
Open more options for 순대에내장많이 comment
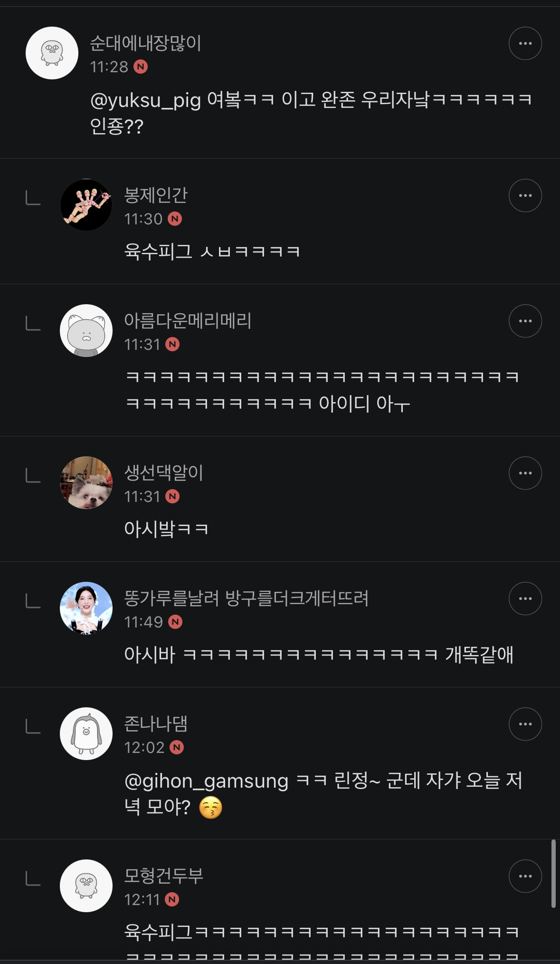tap(525, 43)
